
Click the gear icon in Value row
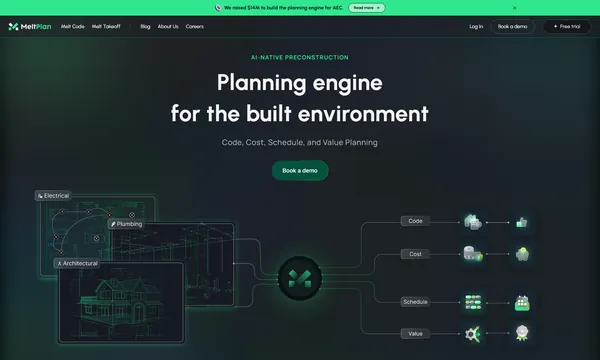click(472, 334)
